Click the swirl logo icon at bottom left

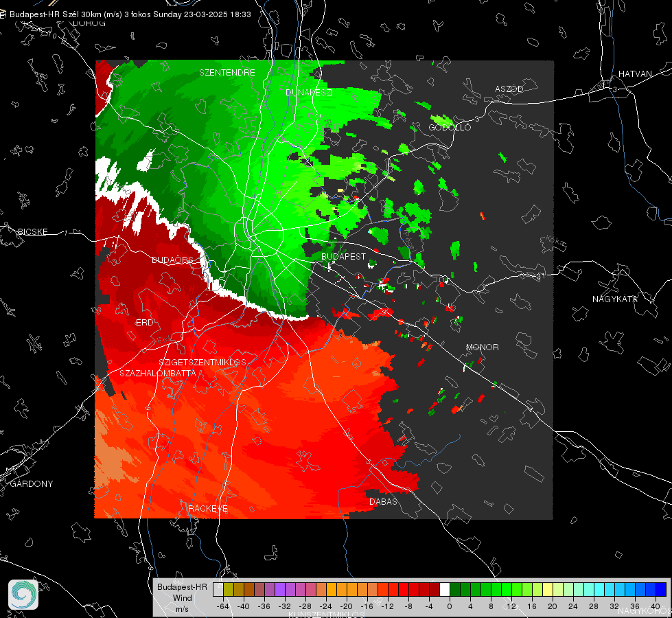(23, 595)
